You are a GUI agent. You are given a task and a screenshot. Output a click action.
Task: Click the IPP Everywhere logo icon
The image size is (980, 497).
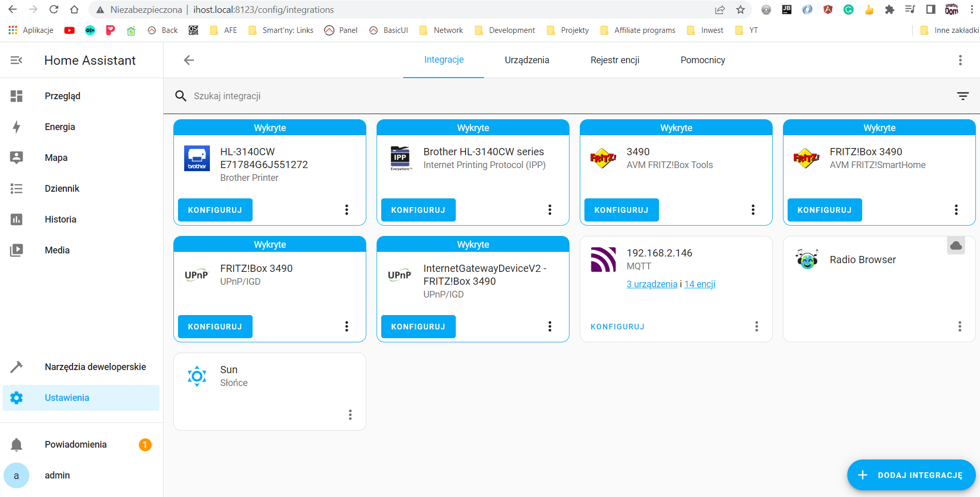pos(400,158)
